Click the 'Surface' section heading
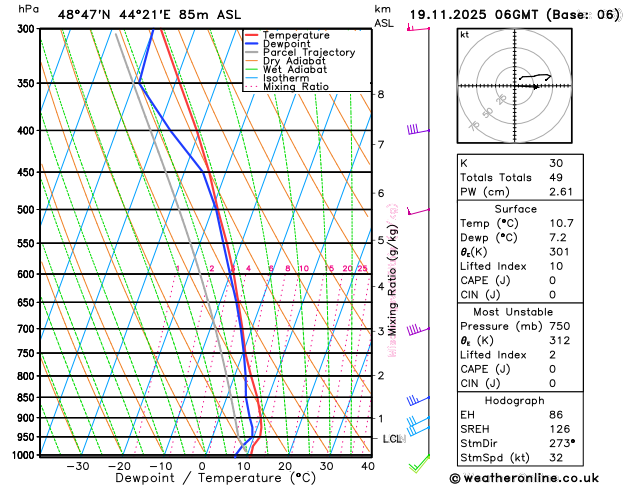 (515, 209)
